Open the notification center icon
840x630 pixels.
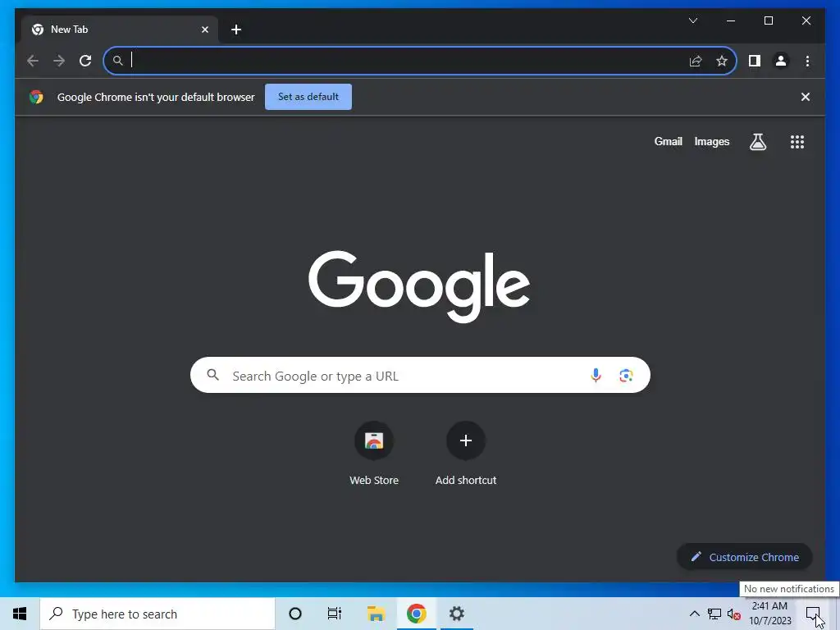tap(813, 614)
